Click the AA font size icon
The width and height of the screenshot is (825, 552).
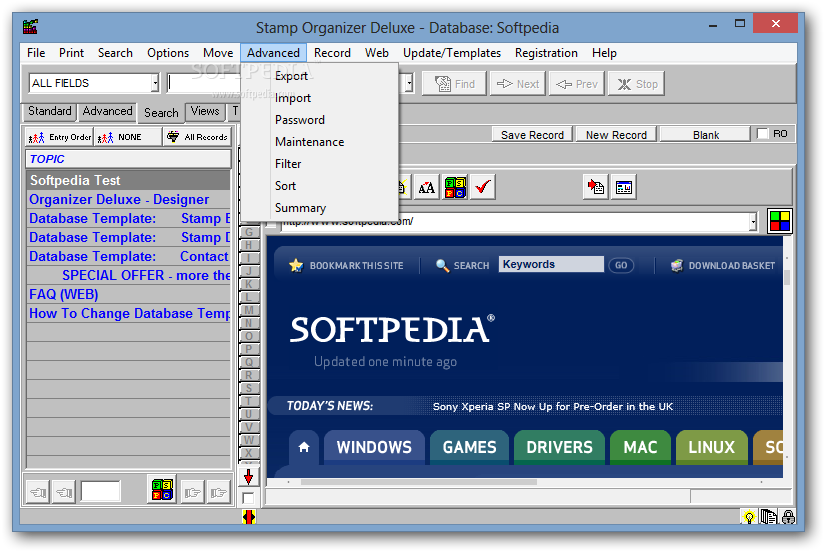pyautogui.click(x=427, y=187)
